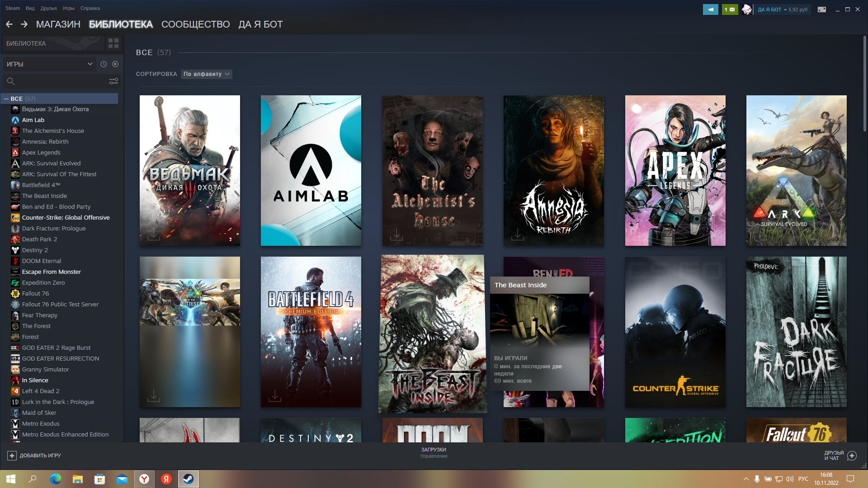Go back with the left arrow
The image size is (868, 488).
[9, 24]
